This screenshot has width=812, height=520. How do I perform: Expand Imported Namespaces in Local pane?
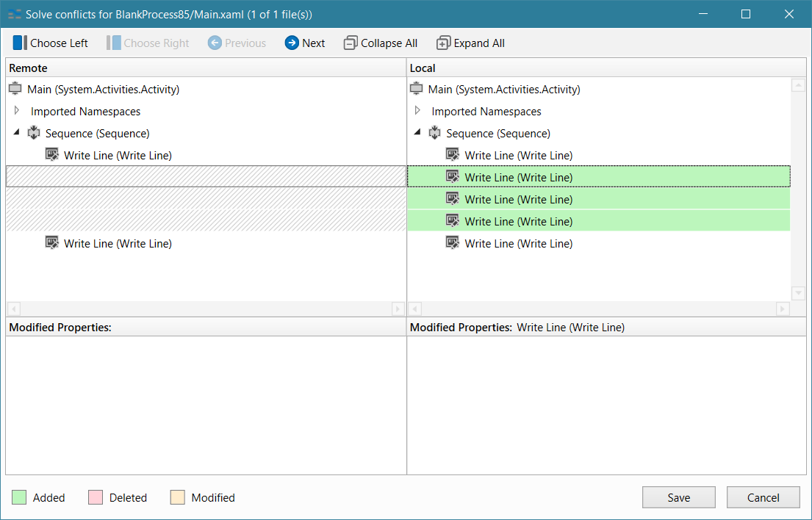418,111
